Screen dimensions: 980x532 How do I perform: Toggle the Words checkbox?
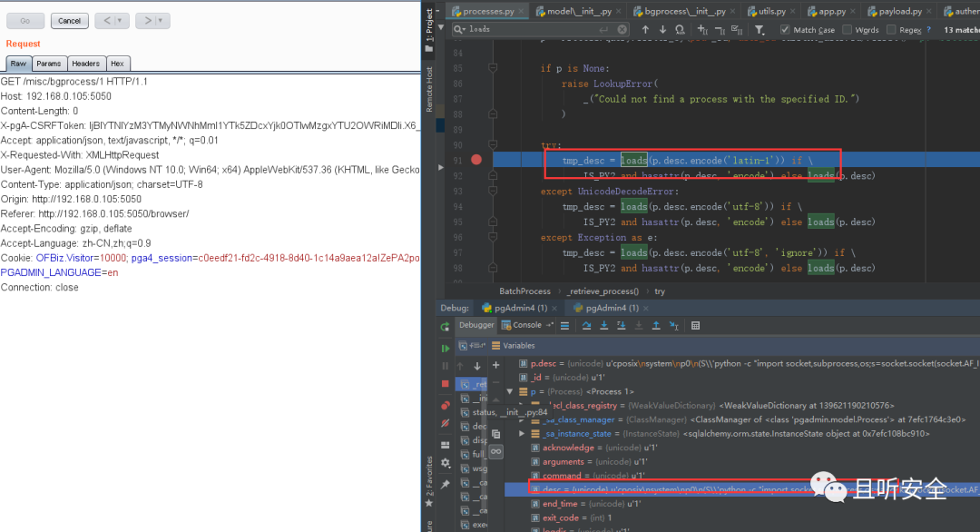click(x=847, y=29)
